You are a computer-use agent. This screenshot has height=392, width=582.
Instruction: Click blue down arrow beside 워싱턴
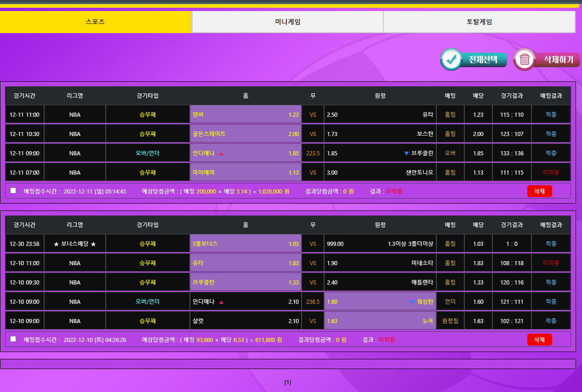pos(412,302)
